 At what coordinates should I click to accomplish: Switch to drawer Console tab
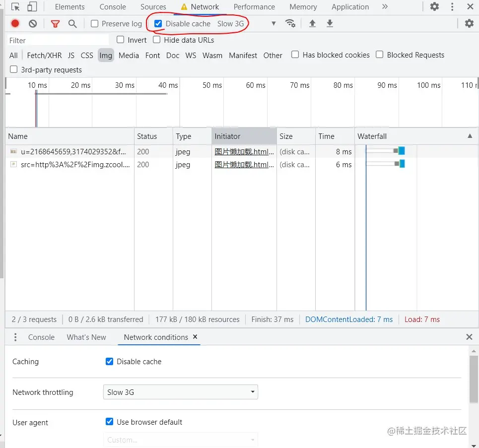pyautogui.click(x=41, y=337)
